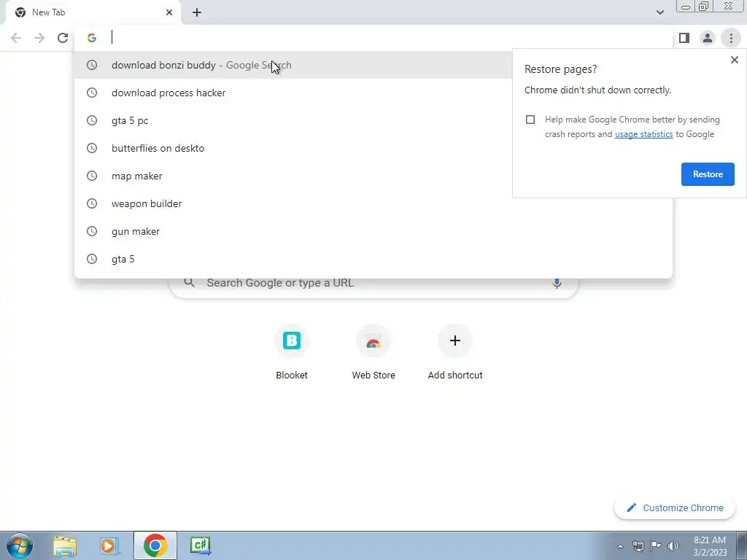Open Action Center flag icon
Image resolution: width=747 pixels, height=560 pixels.
click(x=656, y=546)
